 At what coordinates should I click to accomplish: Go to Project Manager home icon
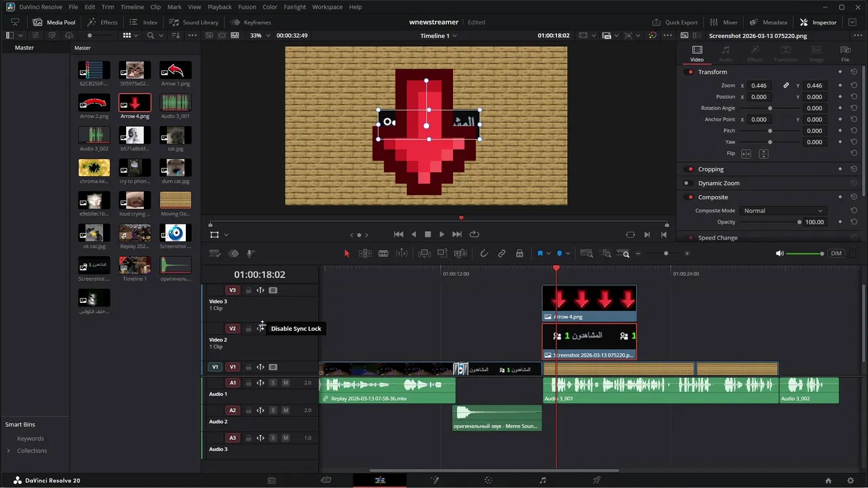[x=828, y=481]
